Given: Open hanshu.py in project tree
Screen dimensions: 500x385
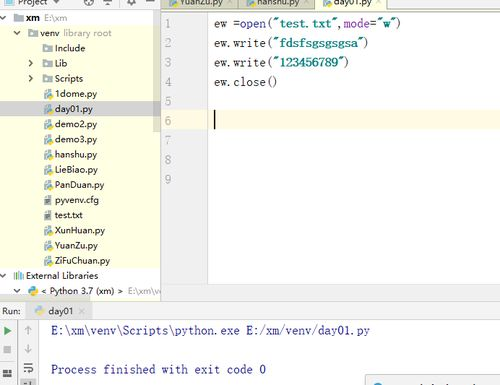Looking at the screenshot, I should [x=76, y=155].
